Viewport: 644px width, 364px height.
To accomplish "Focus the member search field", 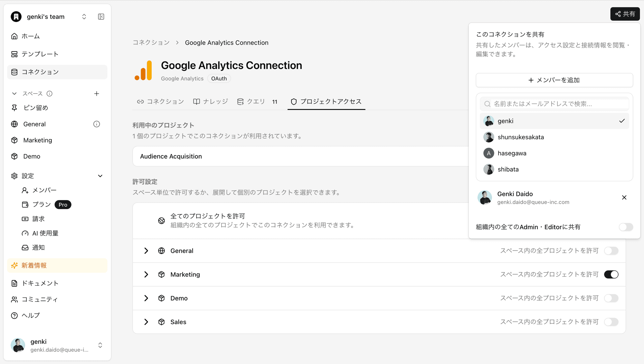I will click(x=554, y=104).
